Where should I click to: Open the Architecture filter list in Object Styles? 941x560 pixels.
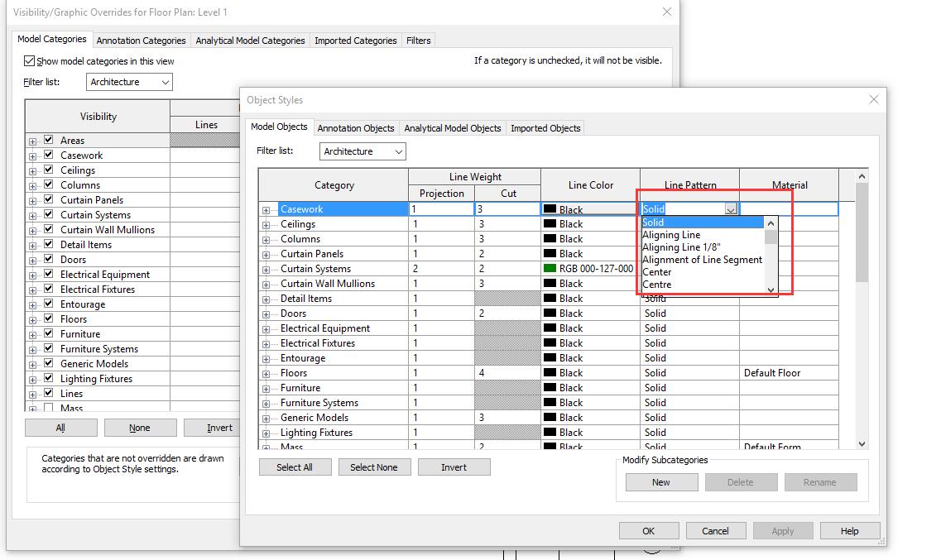coord(362,151)
